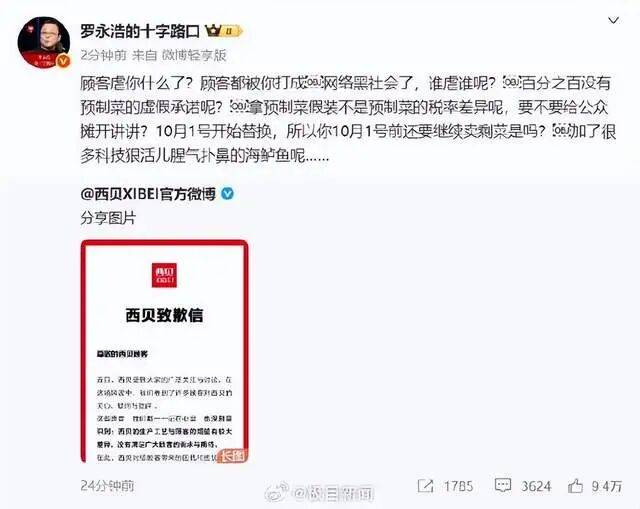Viewport: 640px width, 509px height.
Task: Like the post with thumbs-up icon
Action: point(576,485)
